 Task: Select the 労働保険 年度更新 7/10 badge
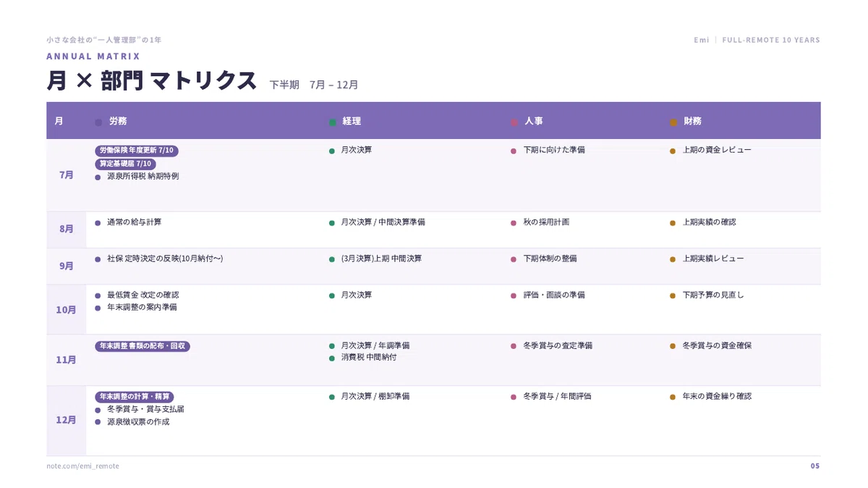point(137,151)
